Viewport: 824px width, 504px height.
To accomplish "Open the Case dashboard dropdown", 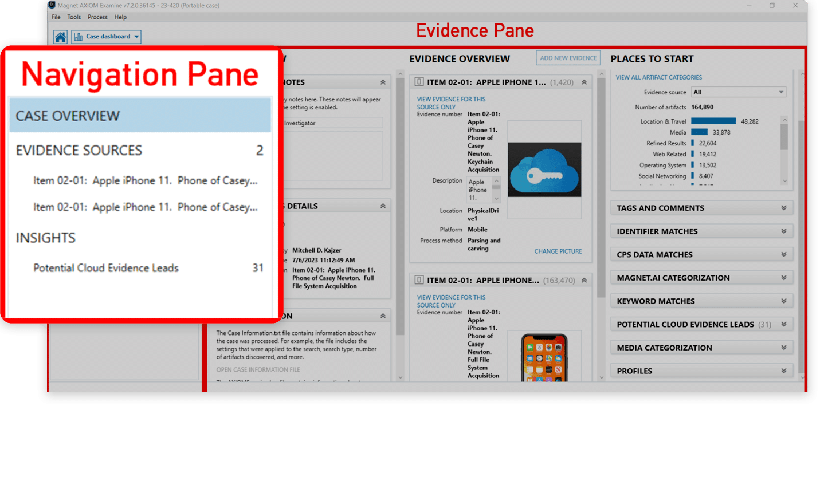I will 106,37.
